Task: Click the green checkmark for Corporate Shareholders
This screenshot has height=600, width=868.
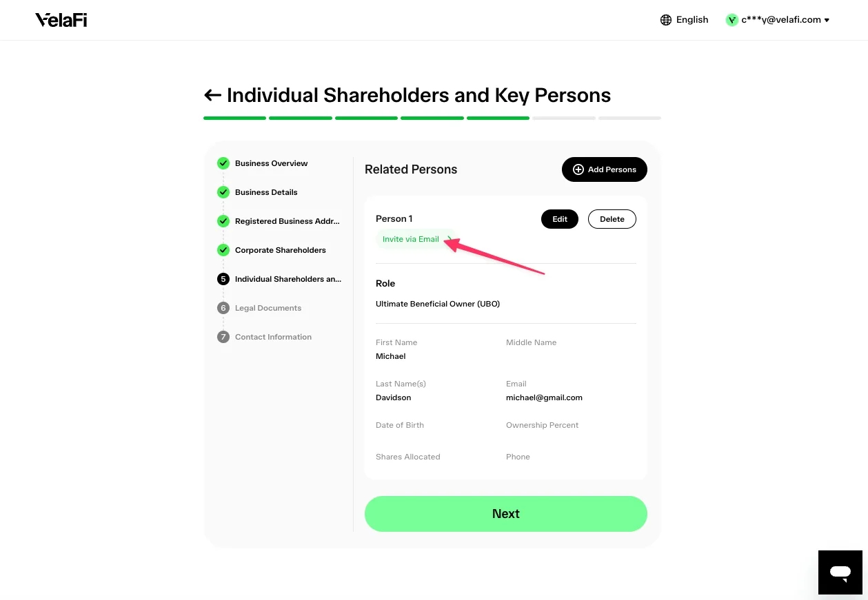Action: [x=223, y=250]
